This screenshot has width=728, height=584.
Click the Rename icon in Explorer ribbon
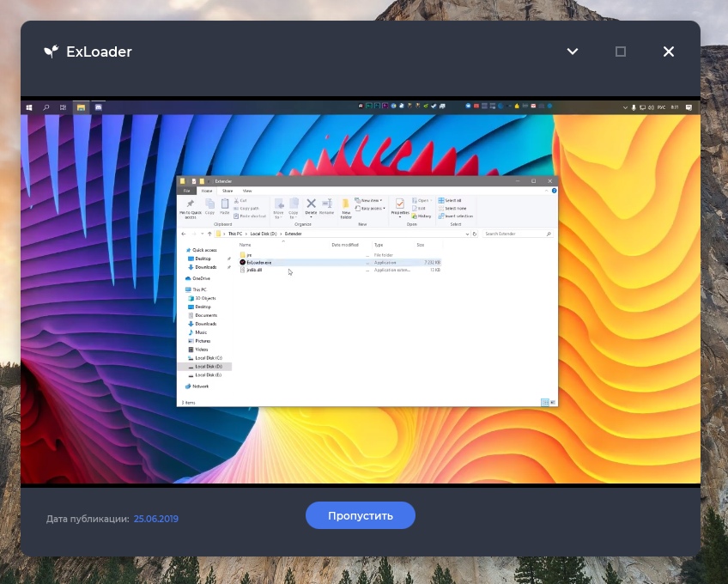click(x=327, y=206)
